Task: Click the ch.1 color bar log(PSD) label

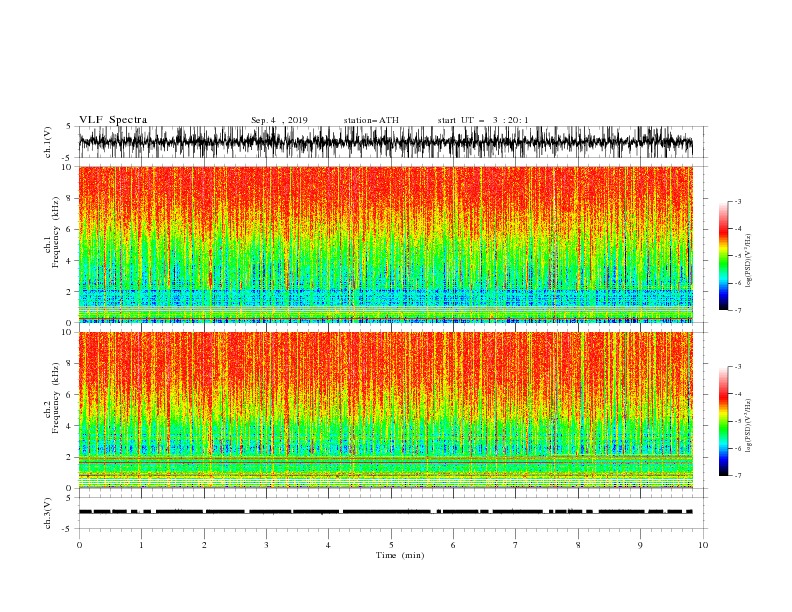Action: click(749, 261)
